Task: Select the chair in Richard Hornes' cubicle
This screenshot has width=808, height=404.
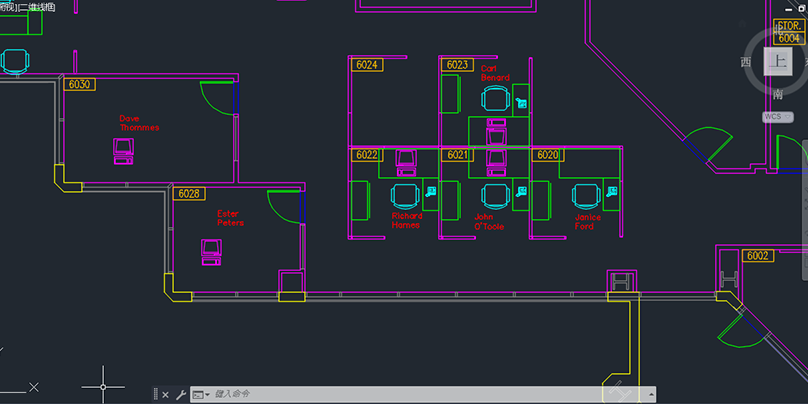Action: [x=404, y=195]
